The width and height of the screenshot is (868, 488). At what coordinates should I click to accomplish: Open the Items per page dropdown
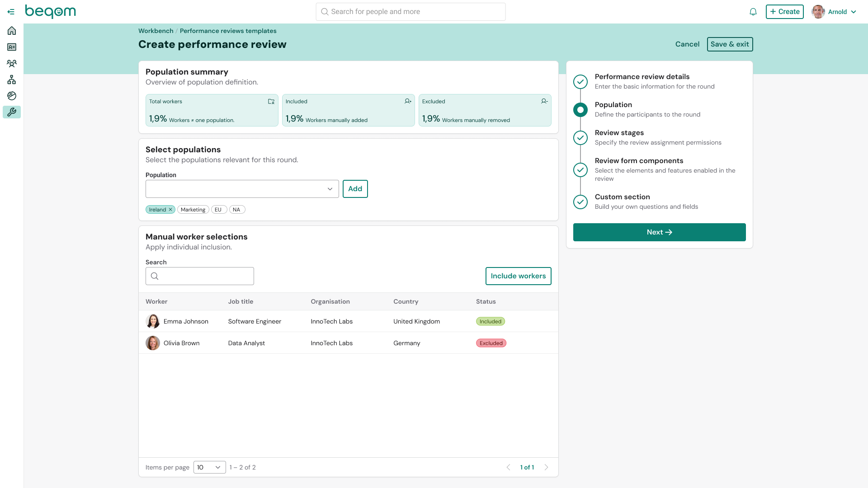(x=209, y=467)
